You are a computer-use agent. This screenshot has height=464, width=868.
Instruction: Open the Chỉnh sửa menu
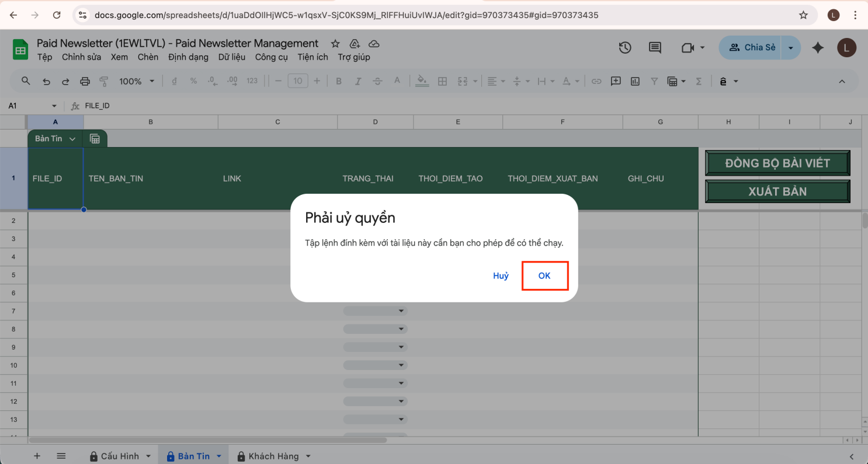click(81, 57)
